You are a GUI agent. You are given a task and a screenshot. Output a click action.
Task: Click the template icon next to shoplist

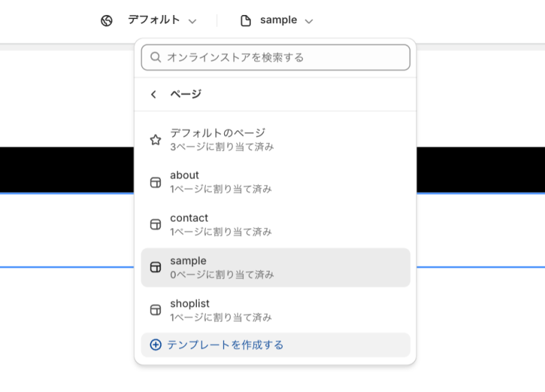[x=155, y=310]
